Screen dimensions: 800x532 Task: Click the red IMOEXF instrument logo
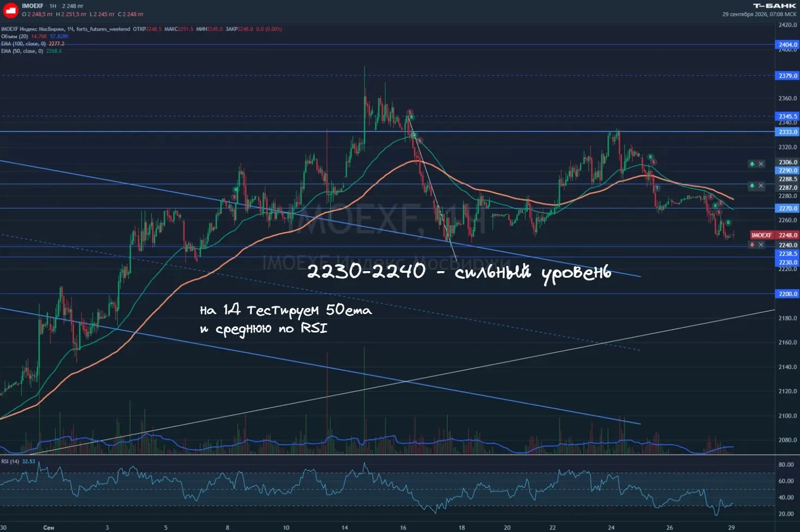10,10
